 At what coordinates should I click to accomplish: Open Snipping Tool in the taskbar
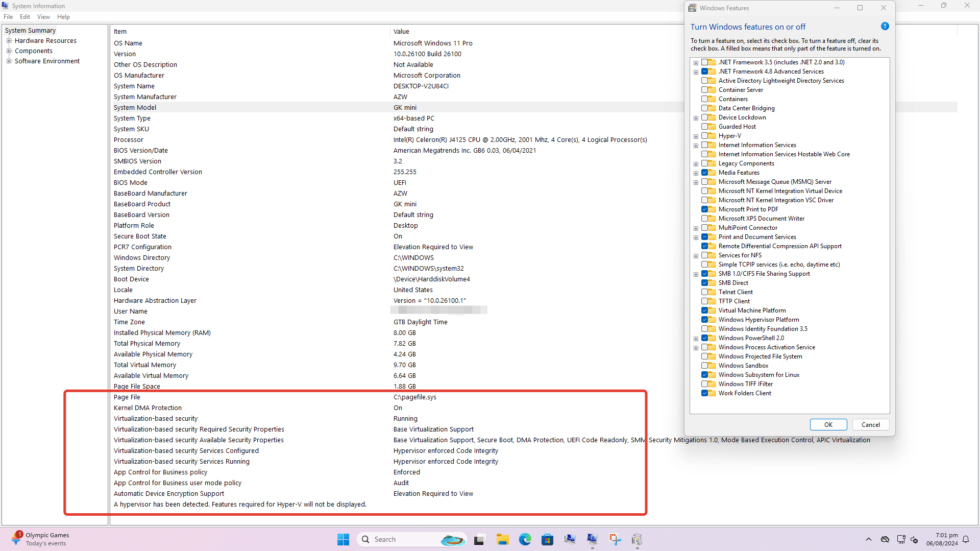coord(615,539)
